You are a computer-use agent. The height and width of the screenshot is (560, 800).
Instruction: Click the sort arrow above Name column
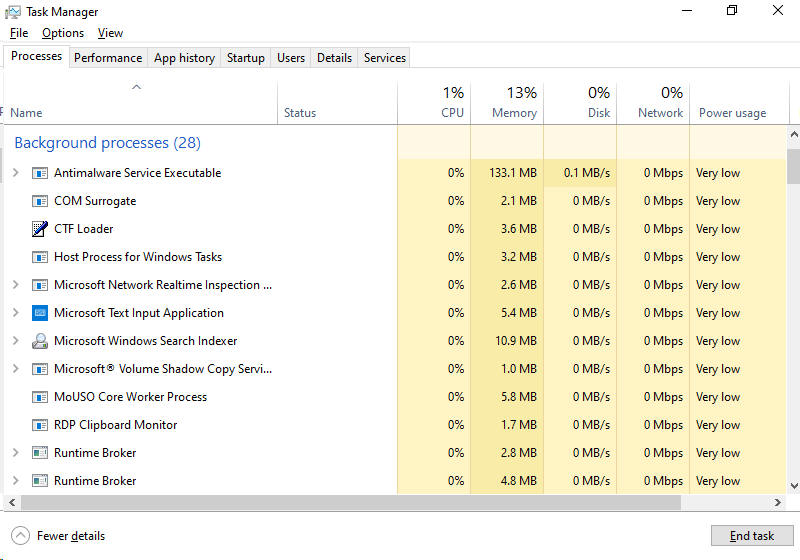[136, 87]
